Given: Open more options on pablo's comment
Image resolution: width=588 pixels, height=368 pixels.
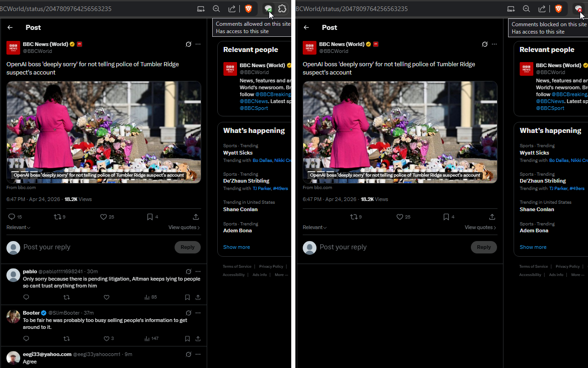Looking at the screenshot, I should tap(198, 271).
